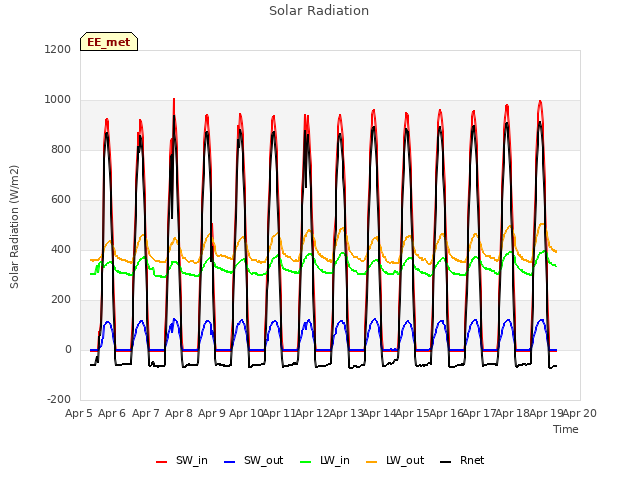The height and width of the screenshot is (480, 640).
Task: Click the LW_out legend entry
Action: tap(395, 461)
